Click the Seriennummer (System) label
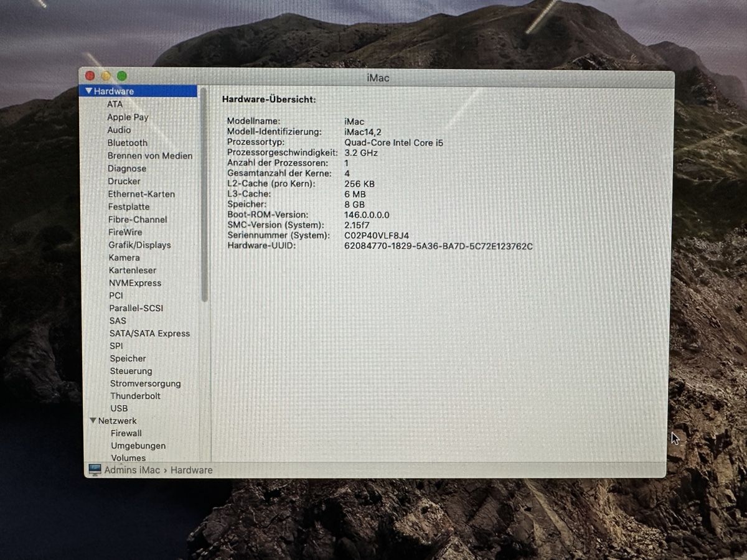Screen dimensions: 747x560 [278, 235]
